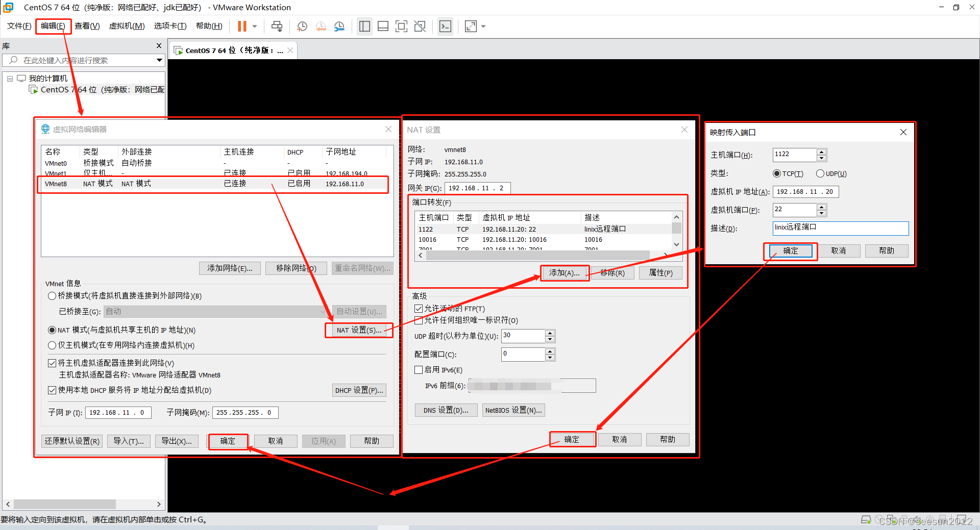This screenshot has width=980, height=530.
Task: Open the Help menu
Action: coord(209,26)
